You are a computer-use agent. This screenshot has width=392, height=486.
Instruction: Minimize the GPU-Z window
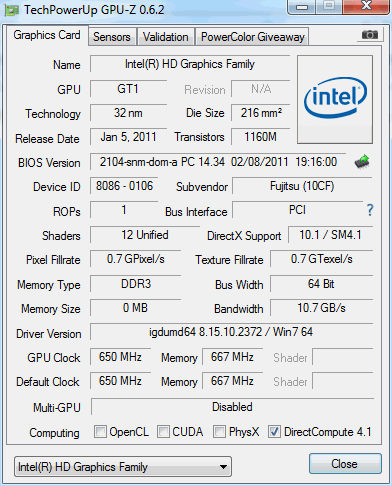pyautogui.click(x=302, y=7)
